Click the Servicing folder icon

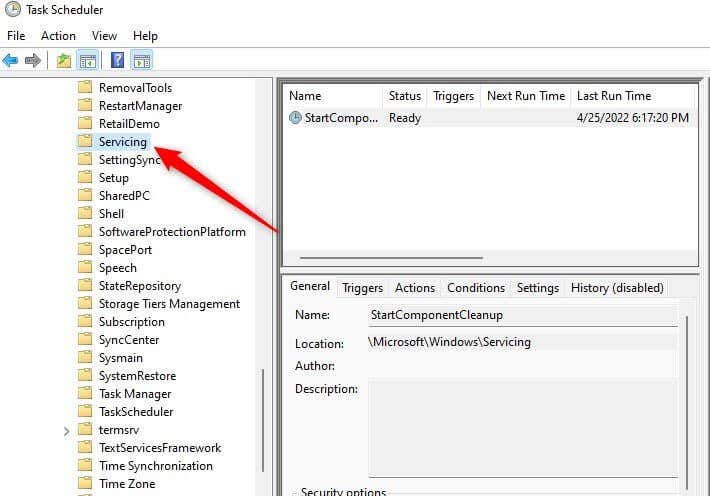point(85,141)
